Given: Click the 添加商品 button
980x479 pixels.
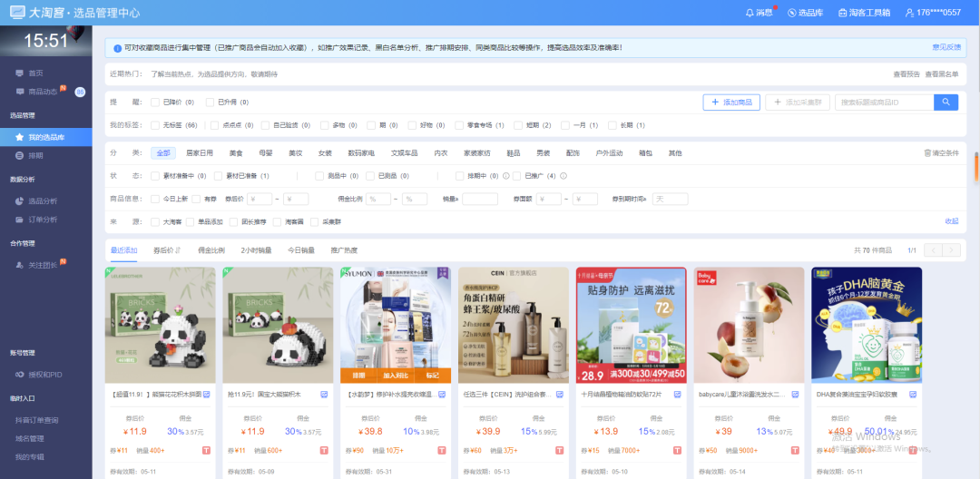Looking at the screenshot, I should 731,103.
